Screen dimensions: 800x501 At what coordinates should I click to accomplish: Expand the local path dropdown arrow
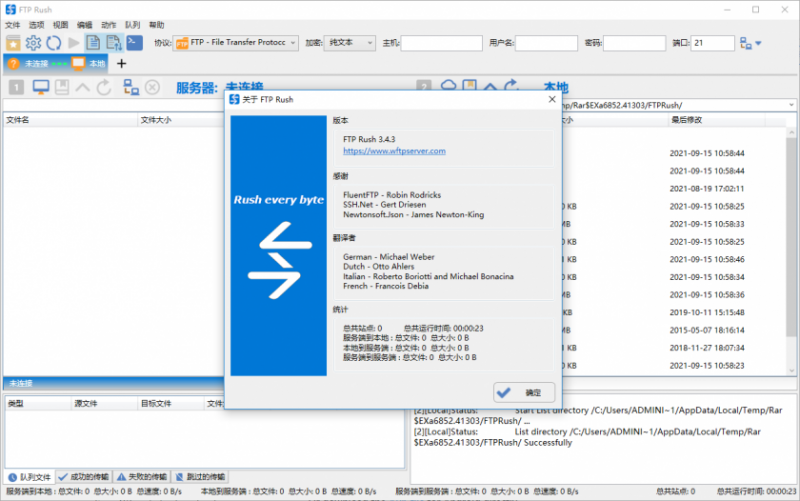coord(791,105)
